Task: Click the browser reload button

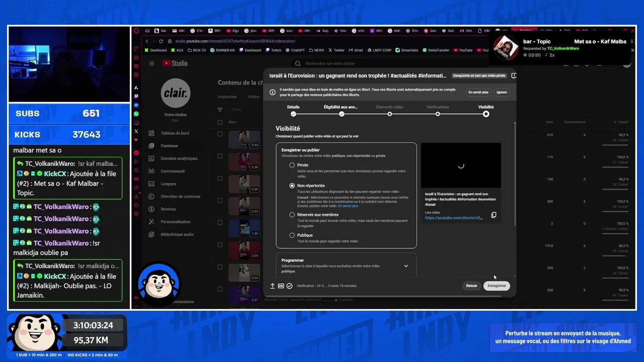Action: (161, 41)
